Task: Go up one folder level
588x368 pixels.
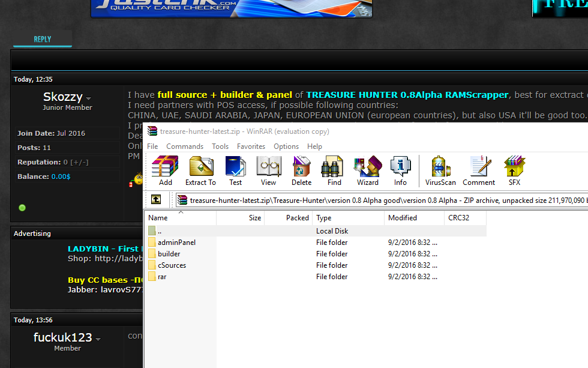Action: [x=156, y=199]
